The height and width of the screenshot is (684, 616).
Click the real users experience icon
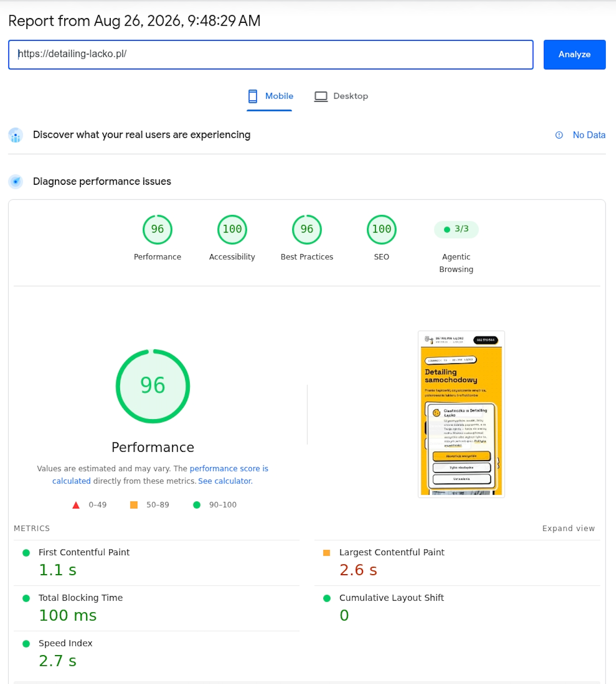[x=16, y=135]
